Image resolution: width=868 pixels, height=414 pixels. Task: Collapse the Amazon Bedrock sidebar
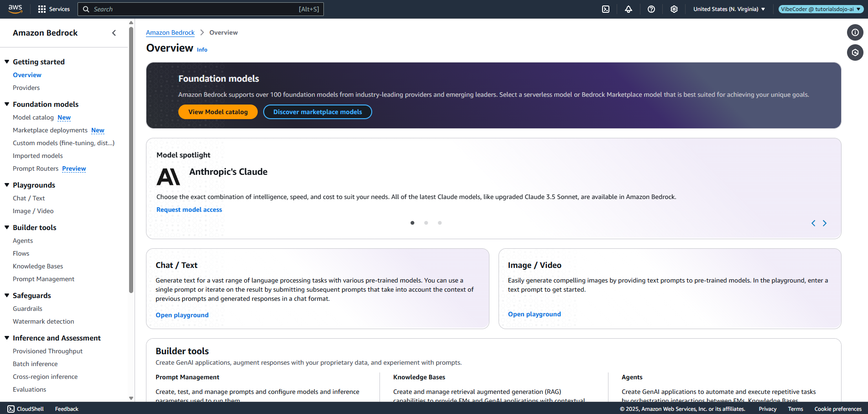click(x=114, y=33)
